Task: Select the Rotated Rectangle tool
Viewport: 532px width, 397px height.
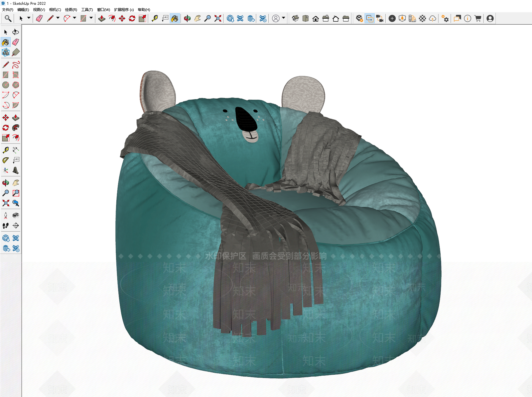Action: coord(16,75)
